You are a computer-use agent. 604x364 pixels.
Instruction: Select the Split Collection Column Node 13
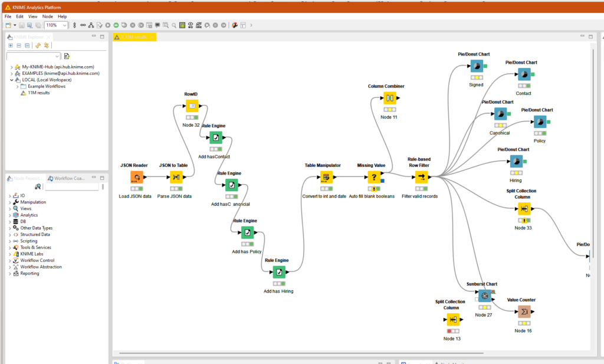coord(453,319)
